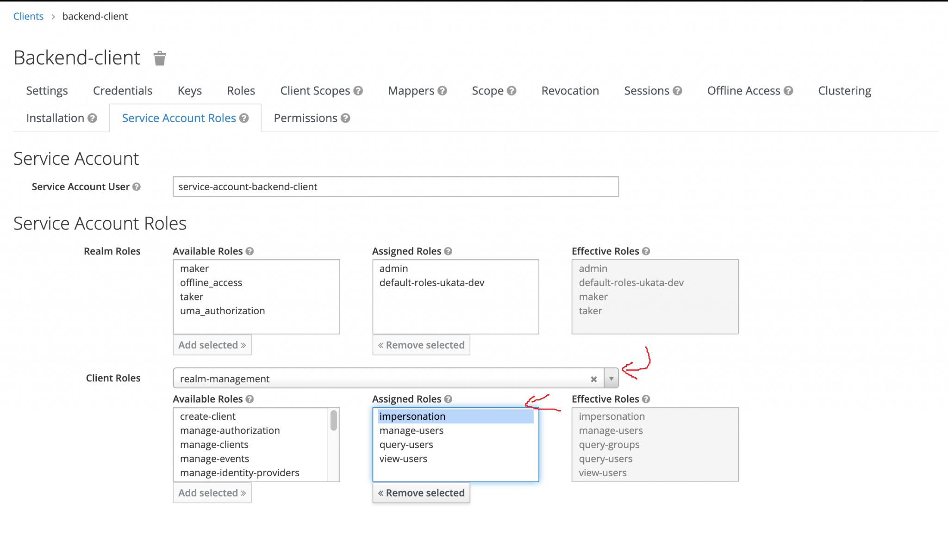Open the Client Scopes tab
The image size is (948, 560).
pyautogui.click(x=315, y=90)
